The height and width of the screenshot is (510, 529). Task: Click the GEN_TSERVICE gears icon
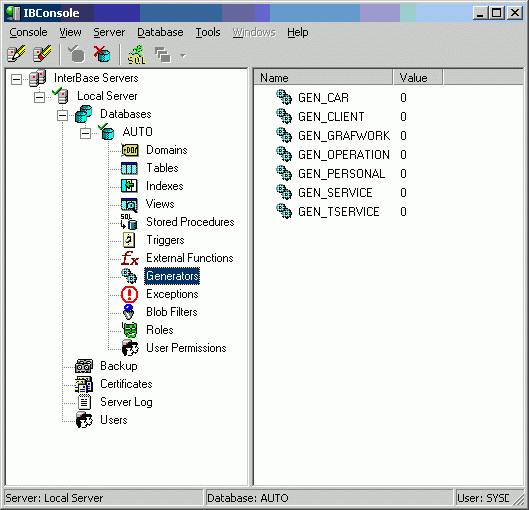284,211
